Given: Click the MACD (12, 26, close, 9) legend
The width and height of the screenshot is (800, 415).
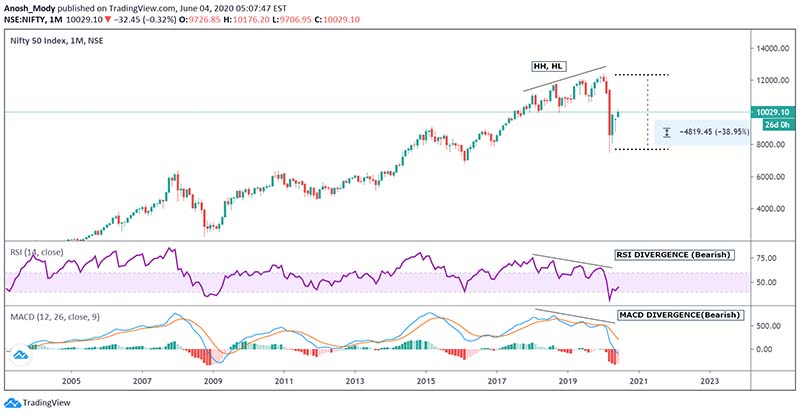Looking at the screenshot, I should pyautogui.click(x=55, y=317).
